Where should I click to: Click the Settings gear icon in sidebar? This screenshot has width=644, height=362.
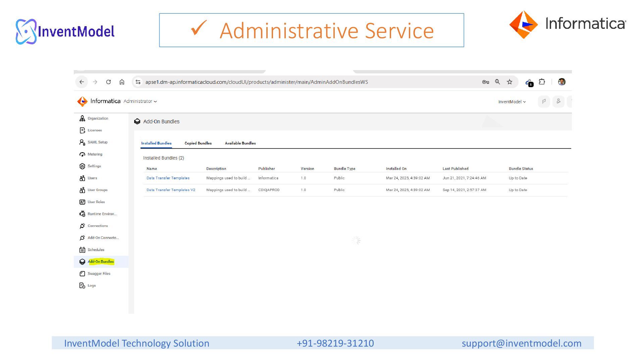pos(82,166)
